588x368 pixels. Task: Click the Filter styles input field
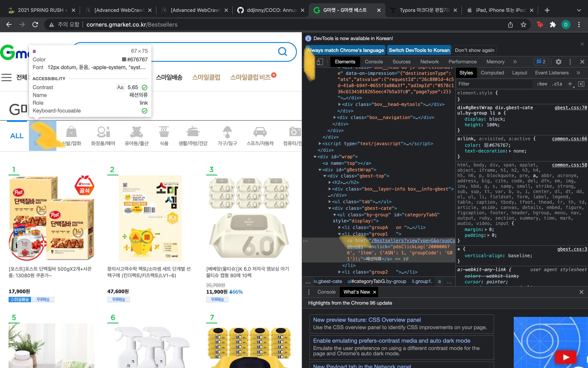494,84
